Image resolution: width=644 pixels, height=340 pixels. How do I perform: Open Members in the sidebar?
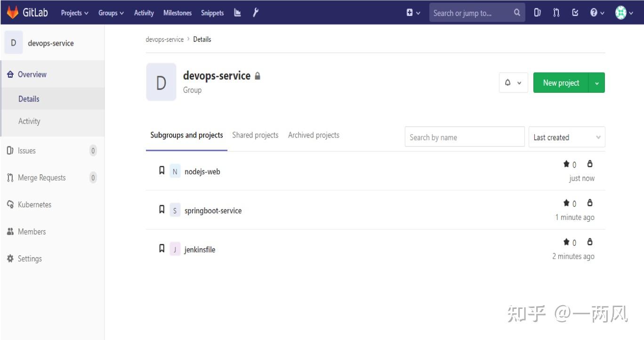coord(32,232)
